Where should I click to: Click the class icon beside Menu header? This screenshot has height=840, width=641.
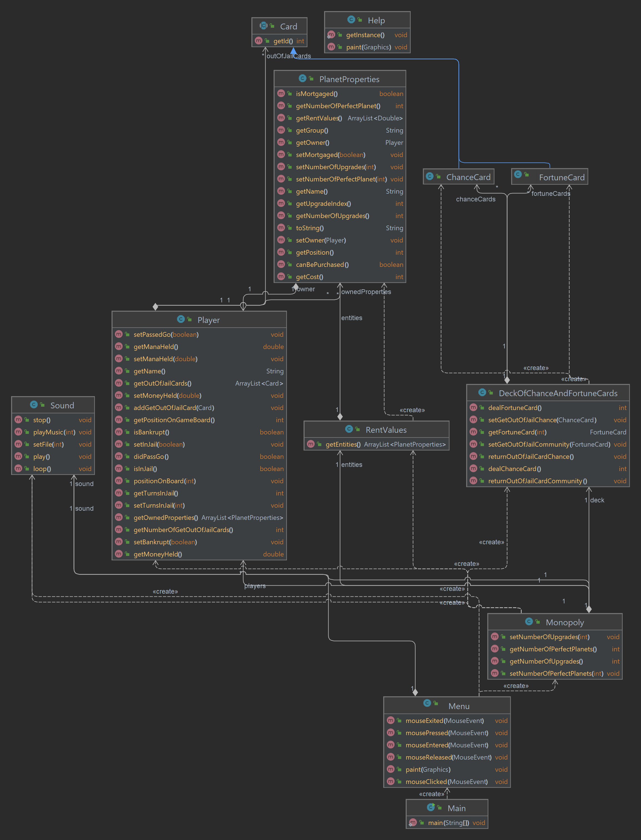click(x=427, y=703)
